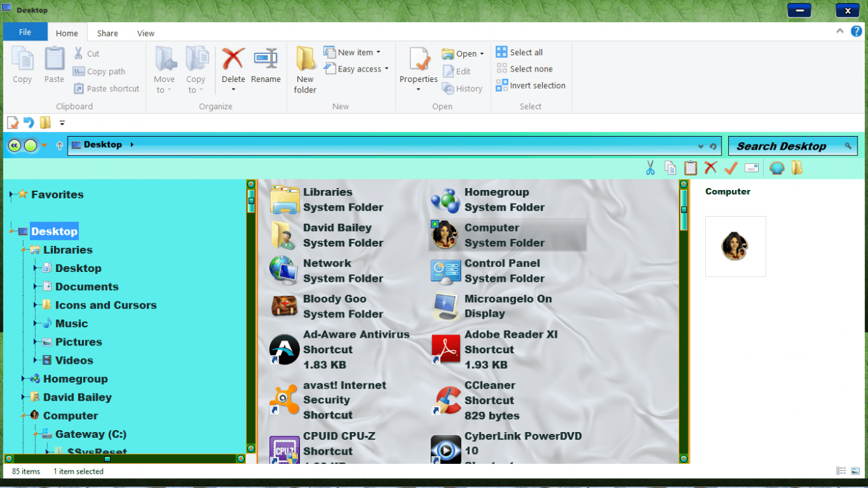Image resolution: width=868 pixels, height=488 pixels.
Task: Go up one level with Up arrow
Action: point(59,146)
